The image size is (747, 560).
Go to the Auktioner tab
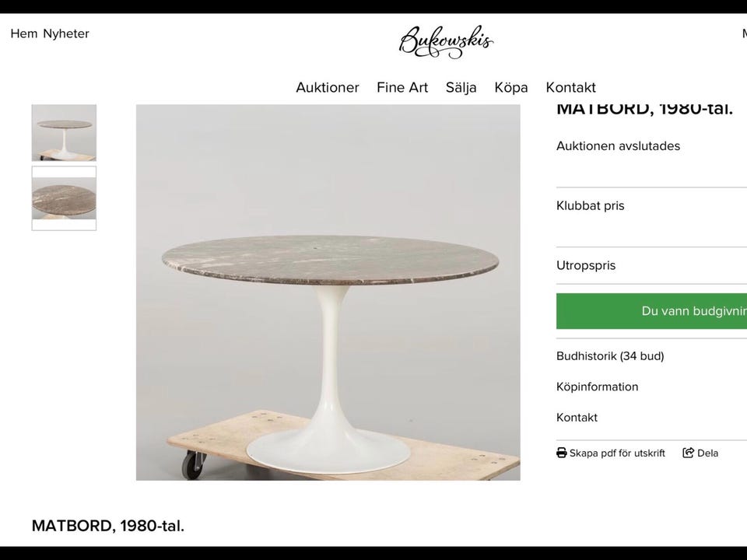point(327,87)
